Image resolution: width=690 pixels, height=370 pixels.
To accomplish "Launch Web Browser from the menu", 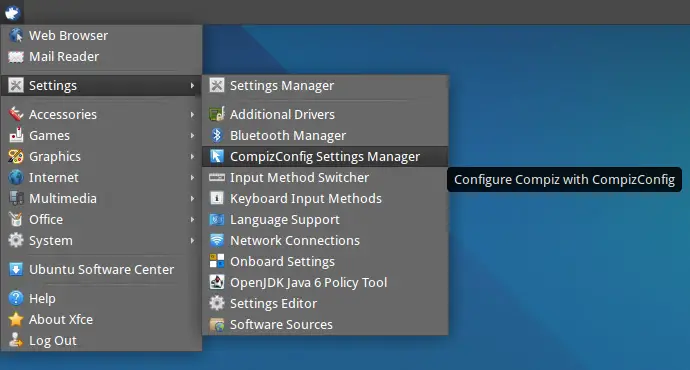I will point(102,35).
